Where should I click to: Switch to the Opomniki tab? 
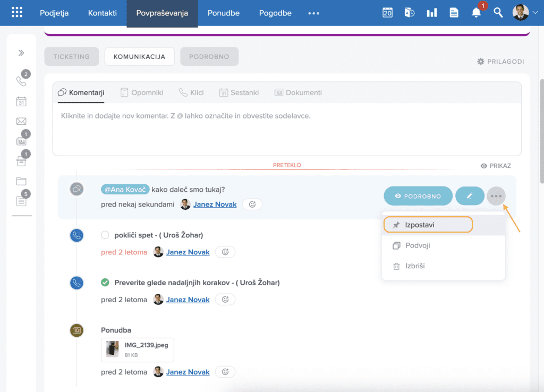(x=142, y=92)
